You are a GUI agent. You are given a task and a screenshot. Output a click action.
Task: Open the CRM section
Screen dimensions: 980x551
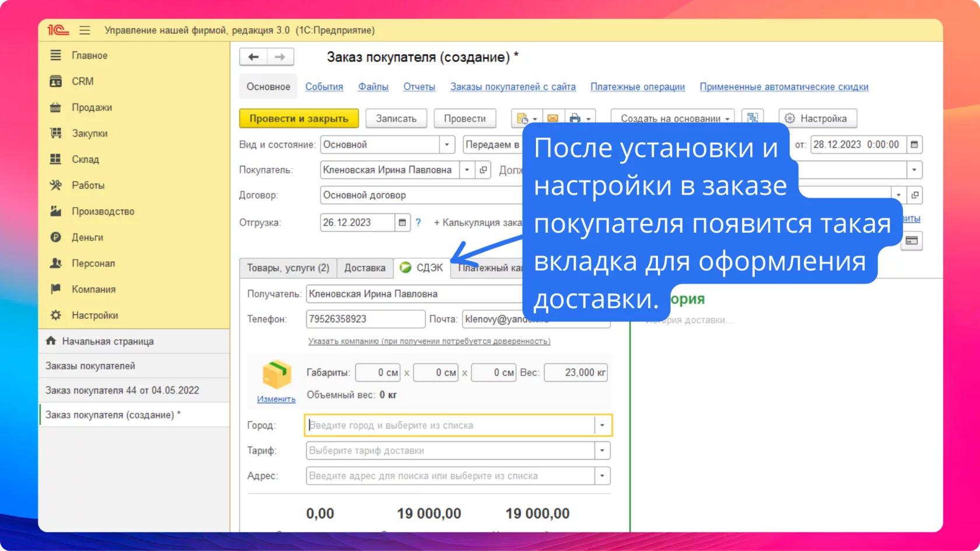[x=82, y=81]
